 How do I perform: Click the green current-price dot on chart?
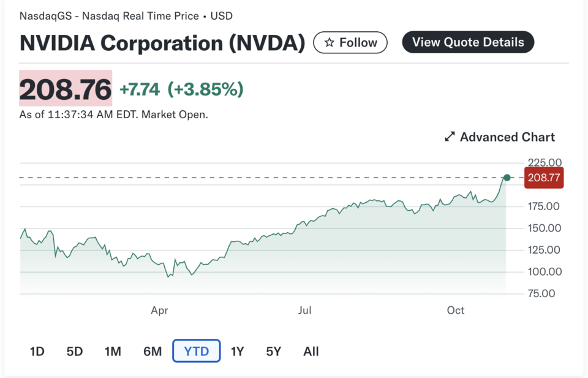coord(507,178)
